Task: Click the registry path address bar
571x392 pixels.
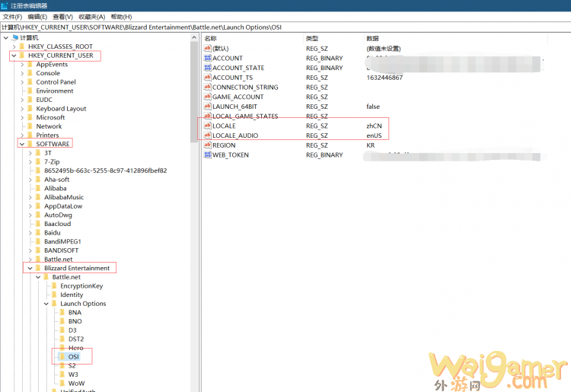Action: coord(285,27)
